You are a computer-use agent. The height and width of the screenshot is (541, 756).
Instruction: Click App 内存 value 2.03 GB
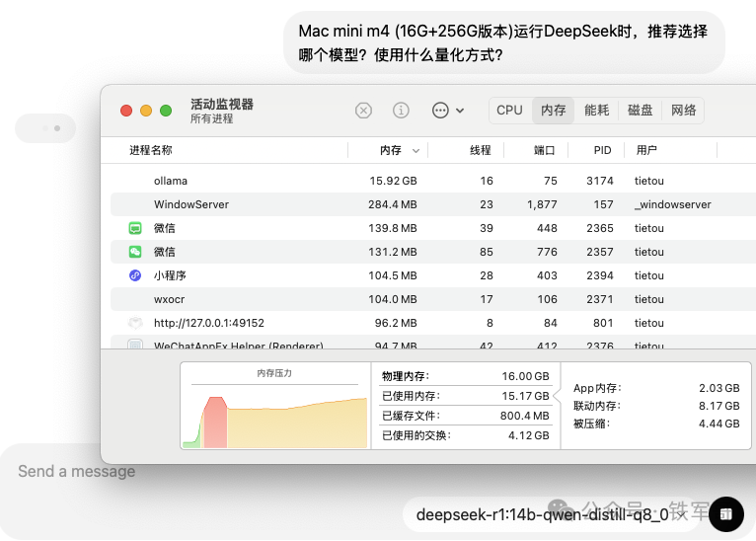coord(718,388)
